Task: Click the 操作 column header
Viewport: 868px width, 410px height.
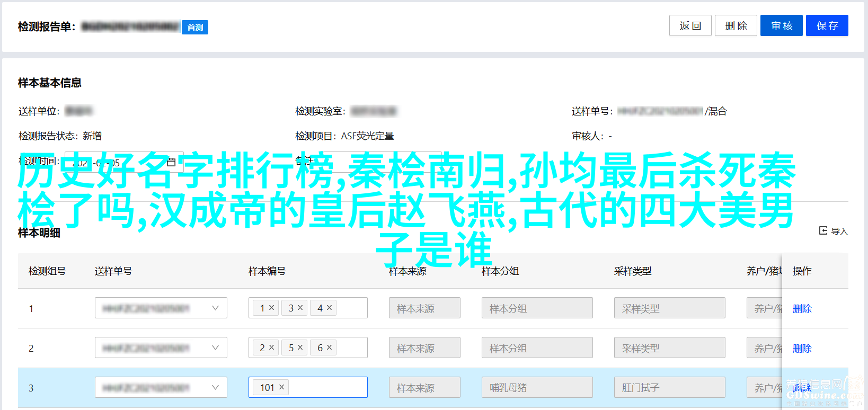Action: [802, 271]
